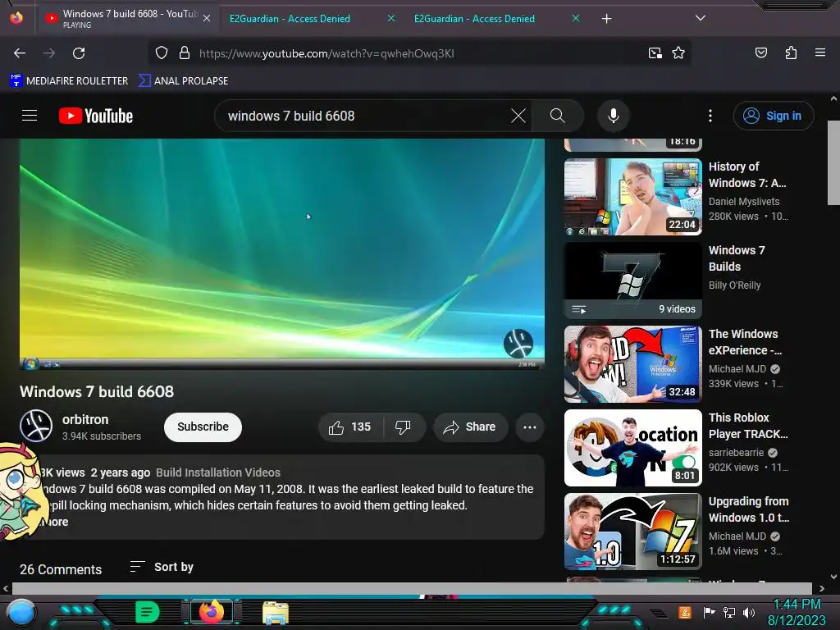Open Build Installation Videos link
840x630 pixels.
[x=218, y=472]
